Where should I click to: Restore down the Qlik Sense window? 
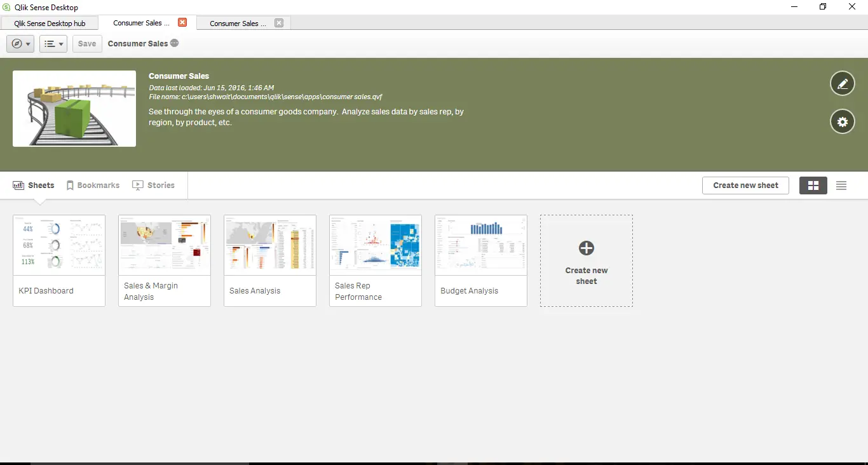(823, 7)
